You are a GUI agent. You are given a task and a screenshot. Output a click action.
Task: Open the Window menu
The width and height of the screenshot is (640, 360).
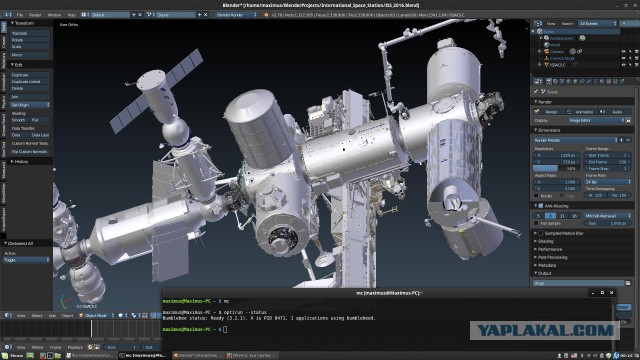pos(54,15)
